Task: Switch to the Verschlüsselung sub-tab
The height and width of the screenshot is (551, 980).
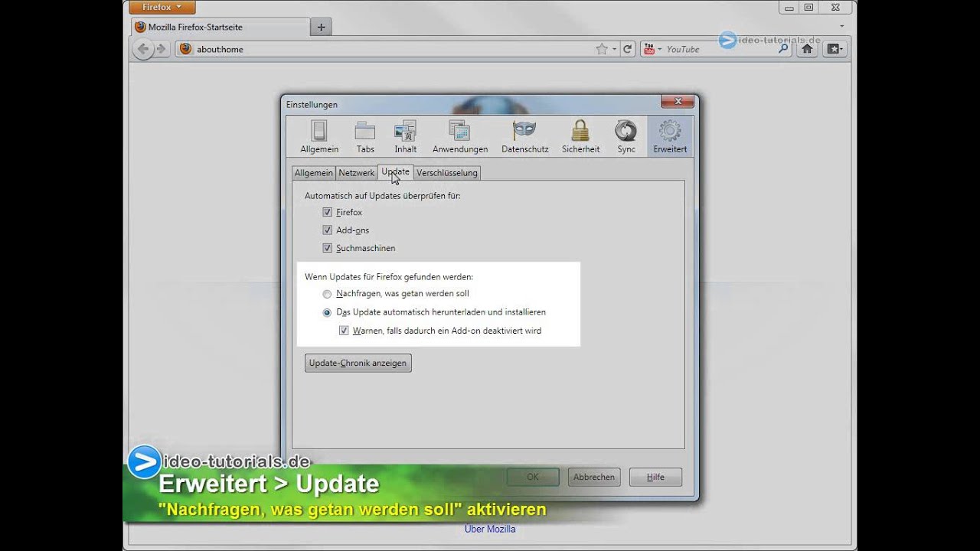Action: tap(447, 173)
